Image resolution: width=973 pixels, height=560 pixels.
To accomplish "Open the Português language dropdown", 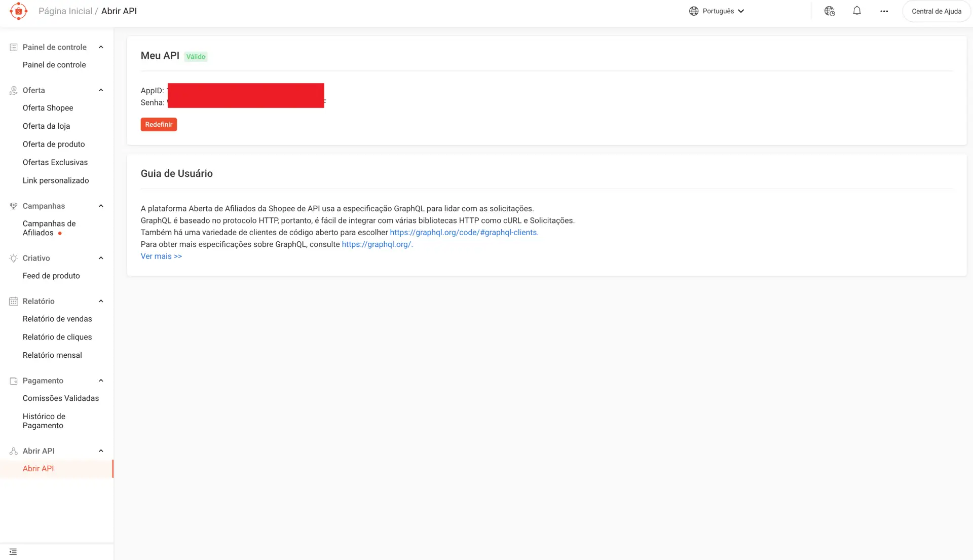I will click(717, 11).
